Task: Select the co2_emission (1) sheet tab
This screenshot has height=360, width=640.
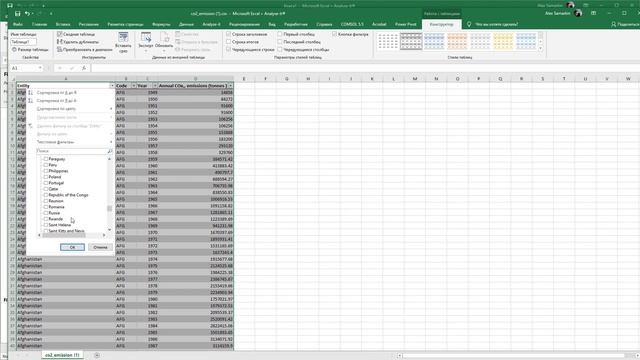Action: pos(62,355)
